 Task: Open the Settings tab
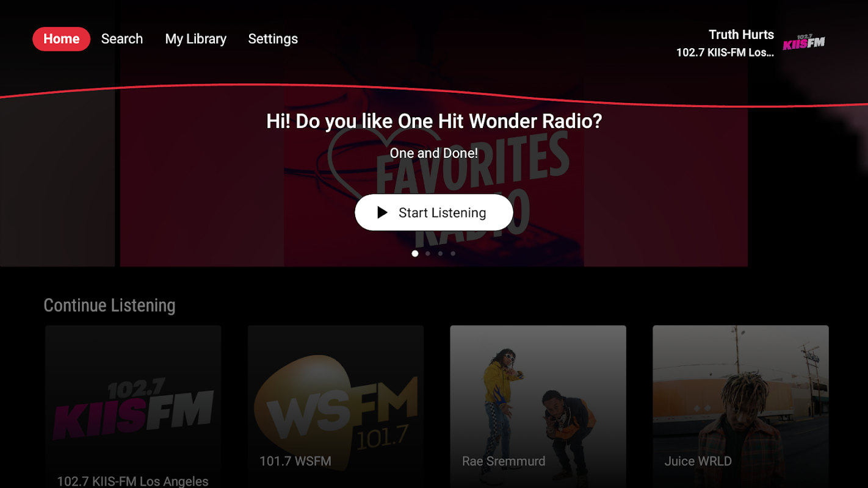(x=273, y=39)
